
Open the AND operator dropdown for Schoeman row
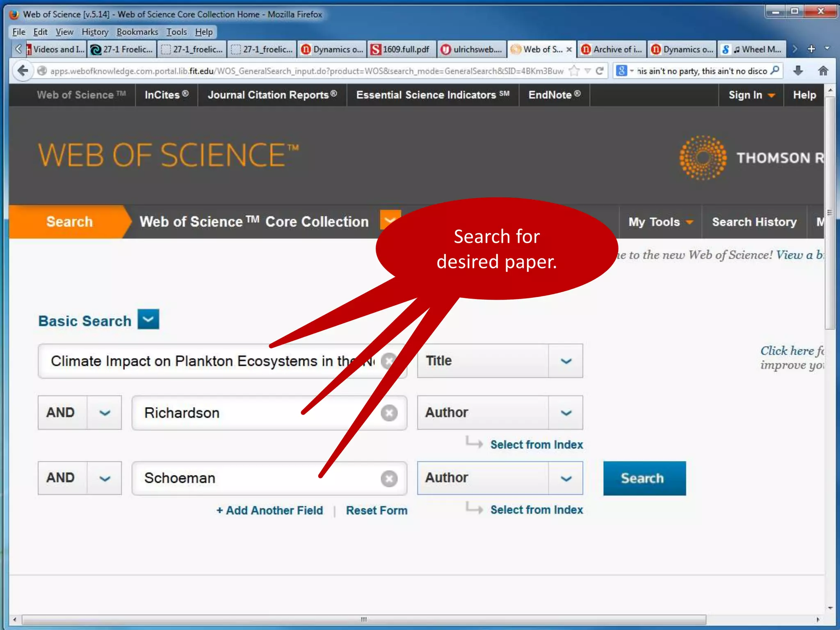pos(105,478)
